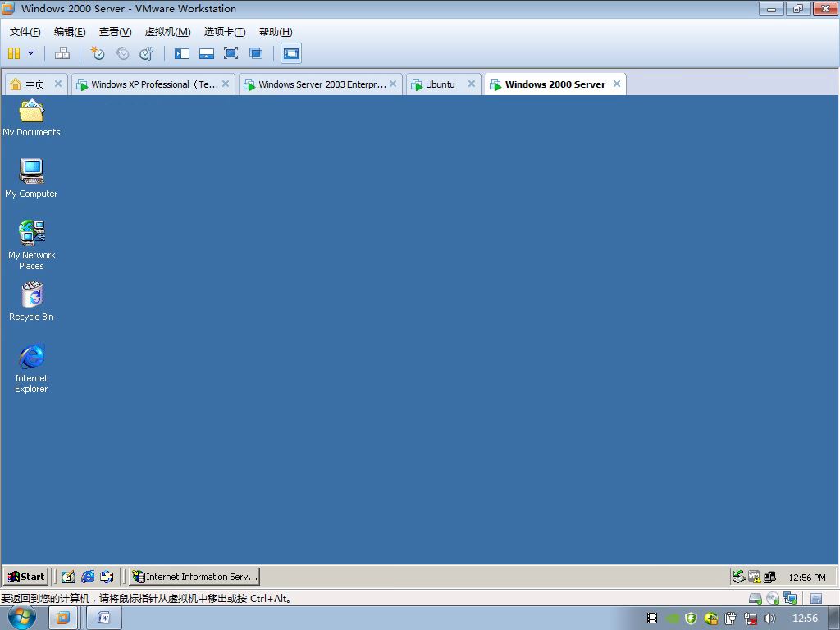Click Show Desktop quick launch icon
The width and height of the screenshot is (840, 630).
coord(69,577)
